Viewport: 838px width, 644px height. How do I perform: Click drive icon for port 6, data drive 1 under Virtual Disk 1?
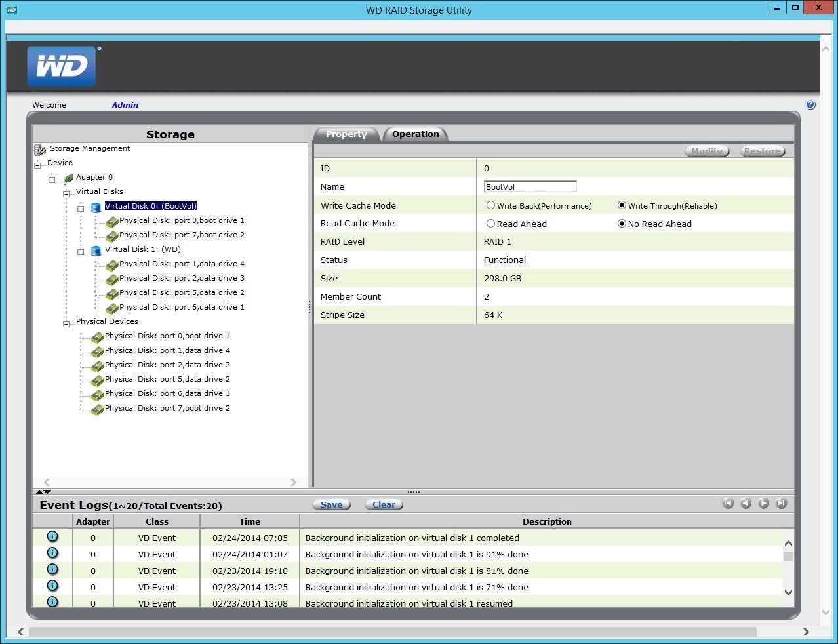pos(111,309)
